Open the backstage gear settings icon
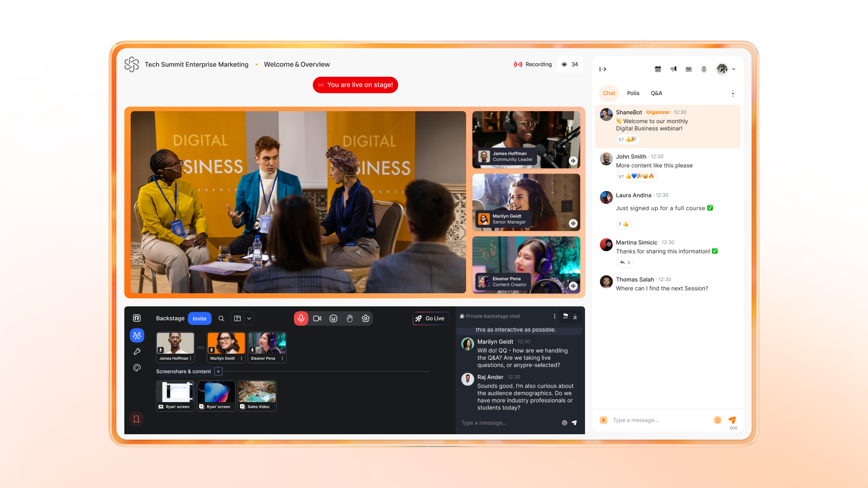The width and height of the screenshot is (868, 488). 366,319
